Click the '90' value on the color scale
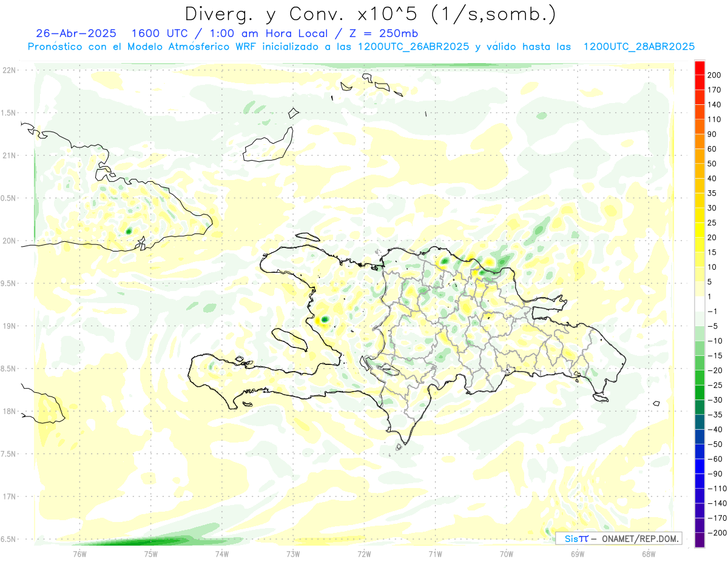Image resolution: width=728 pixels, height=562 pixels. [712, 134]
